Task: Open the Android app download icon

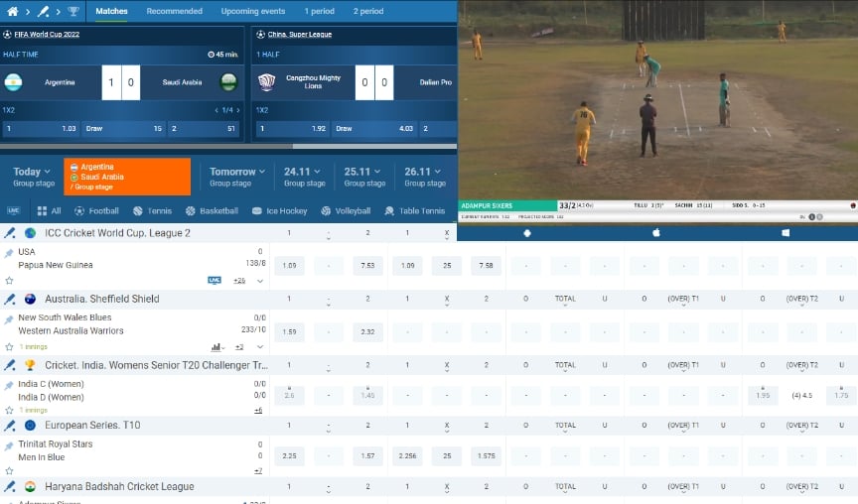Action: 526,233
